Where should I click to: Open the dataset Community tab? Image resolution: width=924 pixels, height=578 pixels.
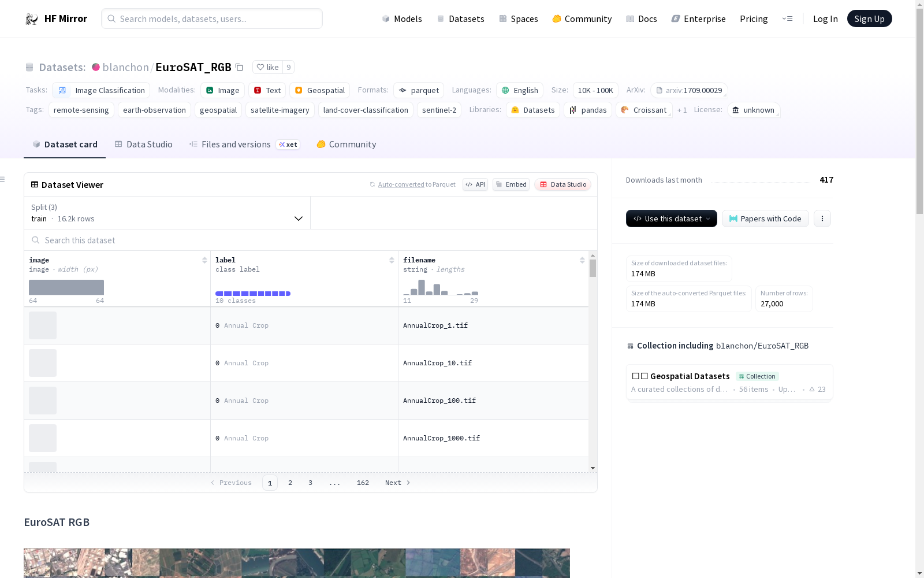click(346, 144)
